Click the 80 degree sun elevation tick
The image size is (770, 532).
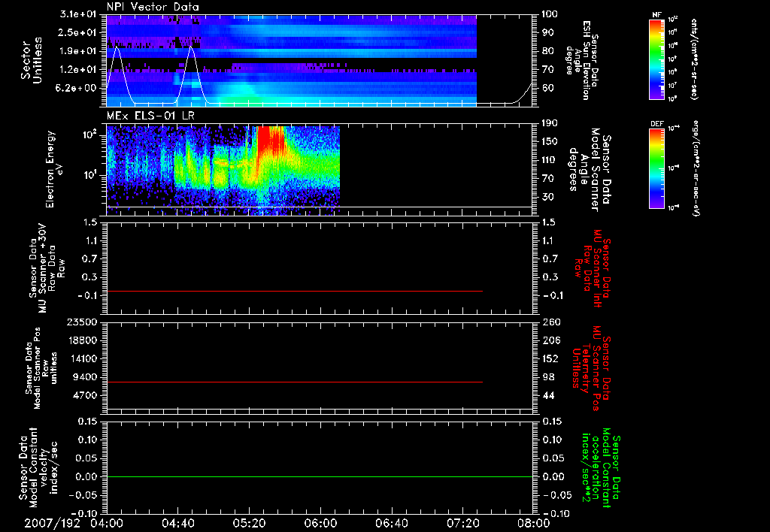coord(547,51)
